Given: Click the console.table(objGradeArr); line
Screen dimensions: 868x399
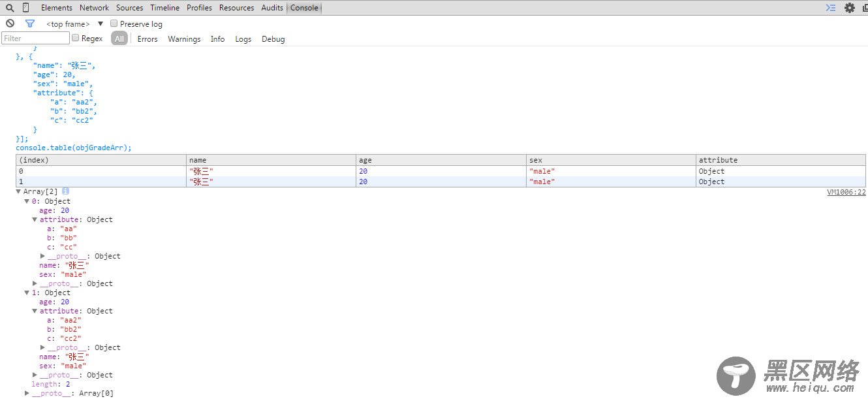Looking at the screenshot, I should [x=74, y=148].
